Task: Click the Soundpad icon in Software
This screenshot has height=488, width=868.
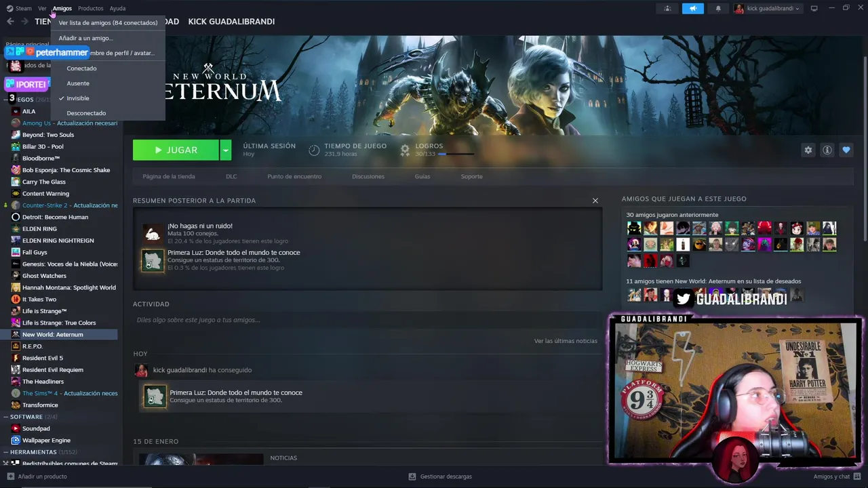Action: pos(16,428)
